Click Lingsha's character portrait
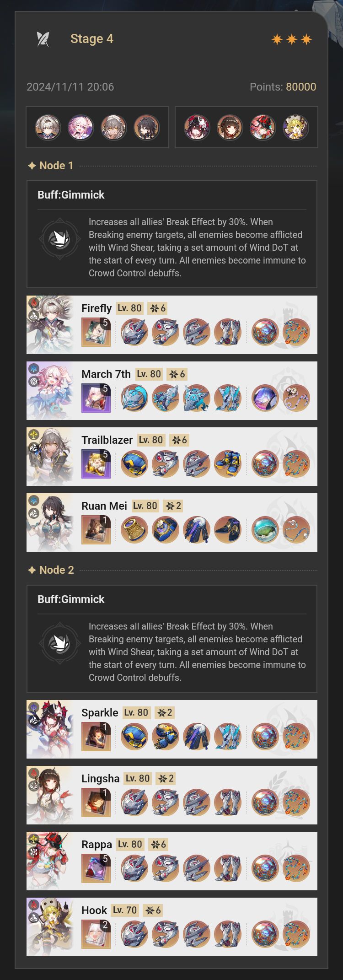 [x=50, y=795]
